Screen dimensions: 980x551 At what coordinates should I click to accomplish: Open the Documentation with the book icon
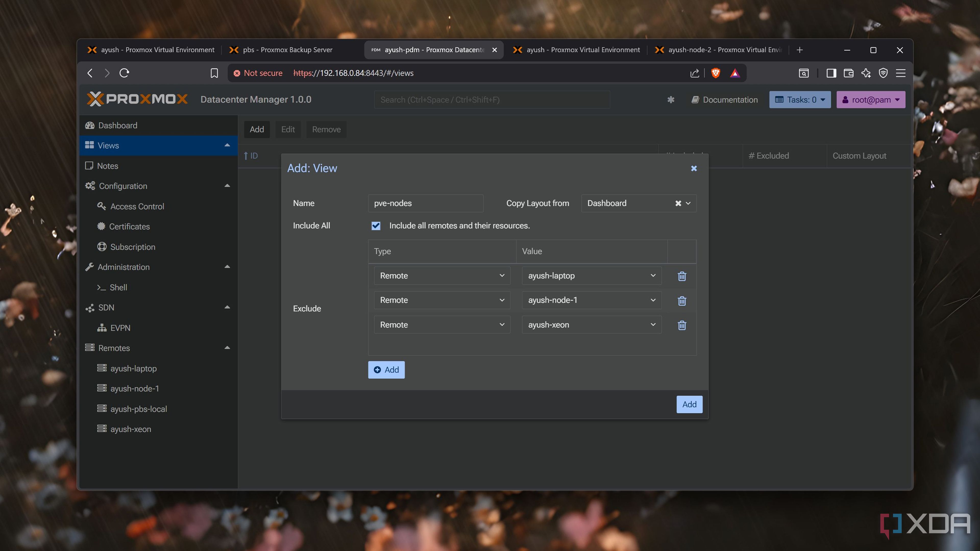[724, 100]
